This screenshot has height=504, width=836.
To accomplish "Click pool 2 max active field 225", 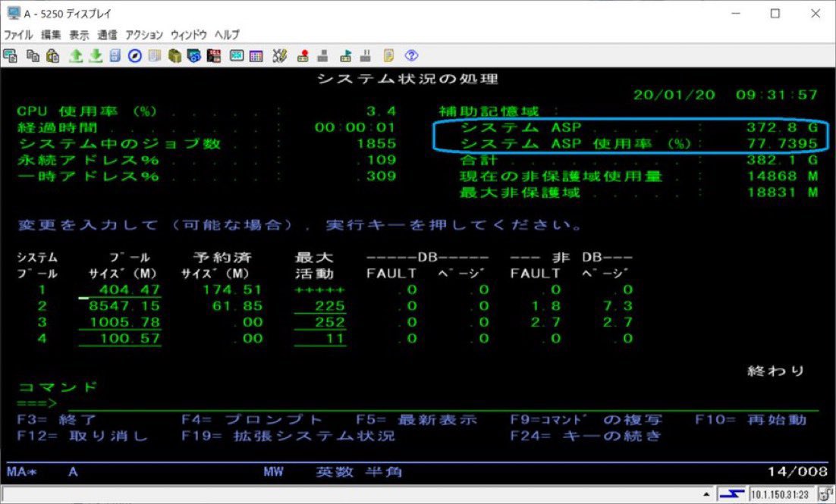I will coord(320,305).
